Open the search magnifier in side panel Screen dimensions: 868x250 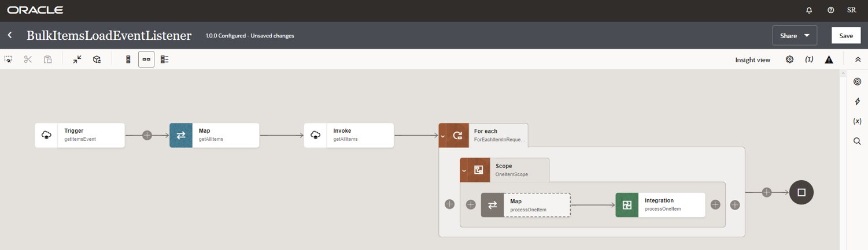(x=857, y=141)
